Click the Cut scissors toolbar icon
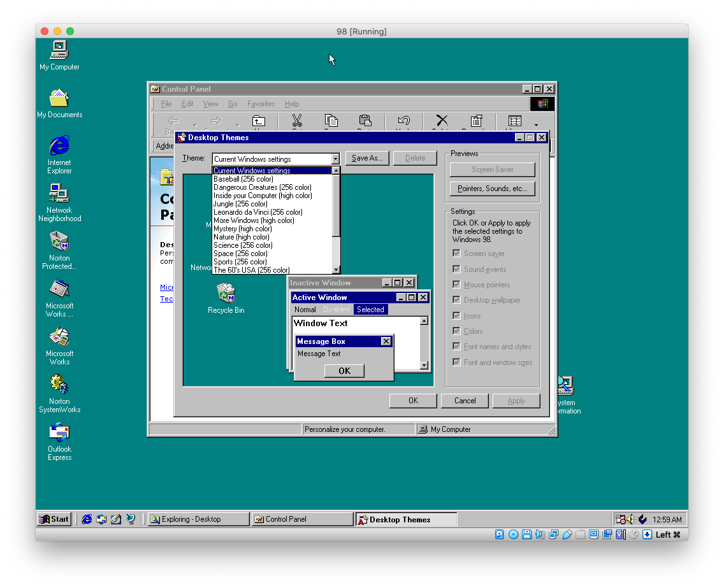724x588 pixels. 297,121
